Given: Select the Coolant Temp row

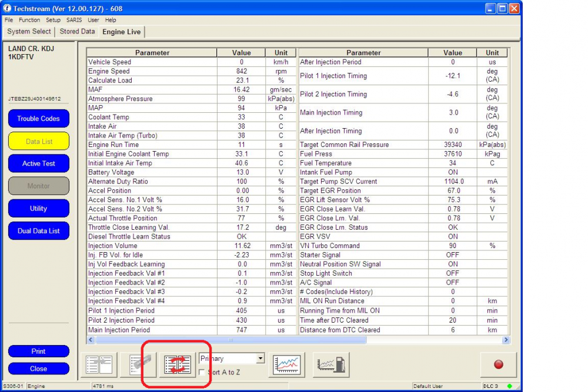Looking at the screenshot, I should (x=192, y=117).
